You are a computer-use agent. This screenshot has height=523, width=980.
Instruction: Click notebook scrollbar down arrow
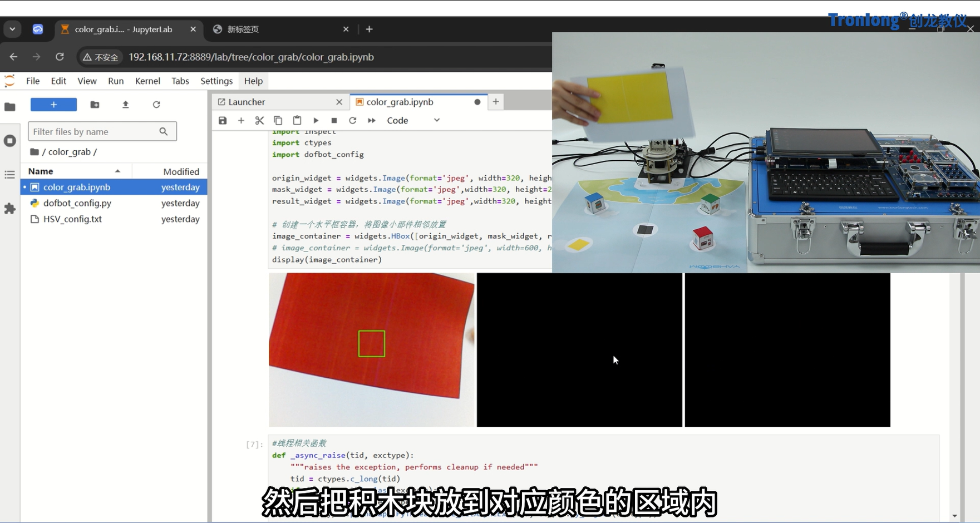point(955,516)
